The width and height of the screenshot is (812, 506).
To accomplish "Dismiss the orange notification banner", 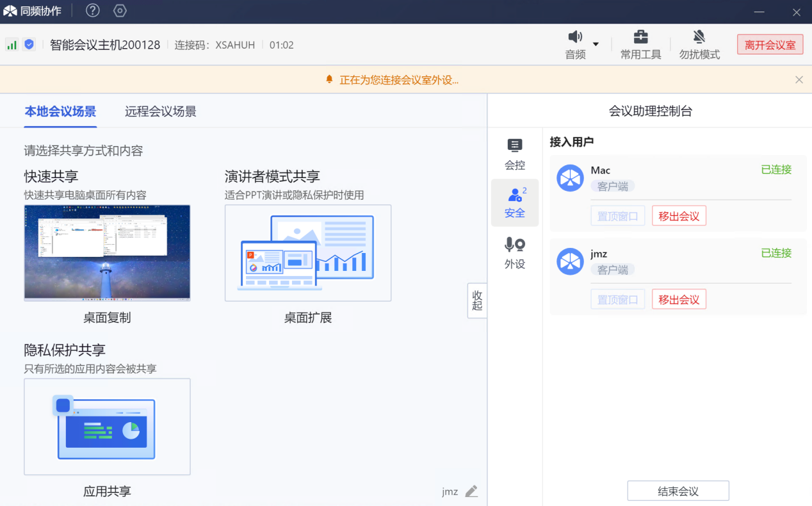I will pos(799,79).
